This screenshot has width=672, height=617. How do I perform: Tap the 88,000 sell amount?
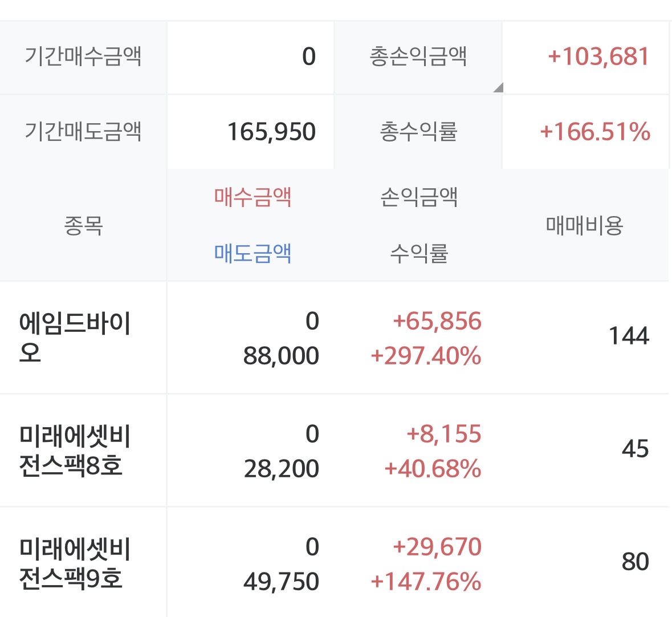281,356
